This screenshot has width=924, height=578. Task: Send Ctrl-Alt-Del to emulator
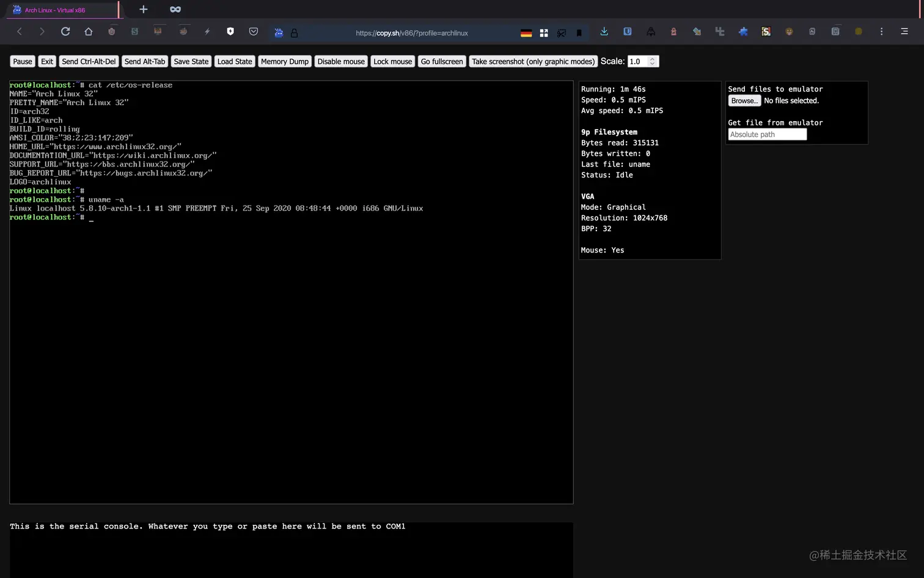coord(89,61)
